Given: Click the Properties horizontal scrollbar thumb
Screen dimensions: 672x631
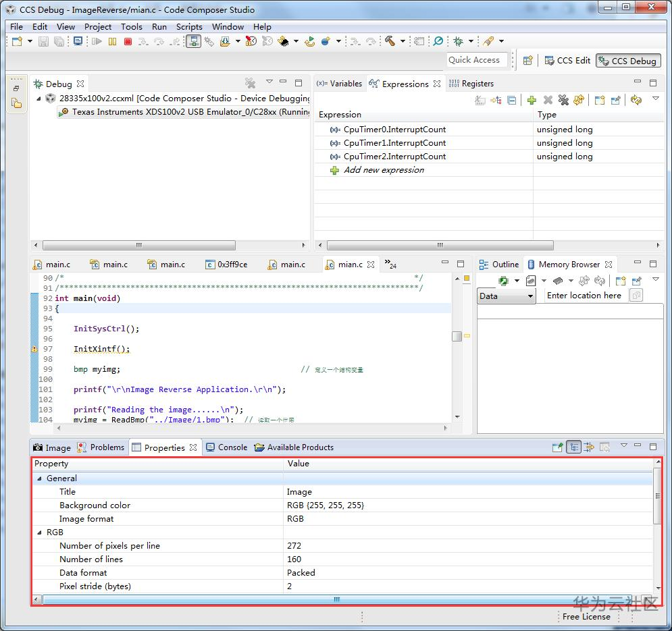Looking at the screenshot, I should tap(337, 600).
